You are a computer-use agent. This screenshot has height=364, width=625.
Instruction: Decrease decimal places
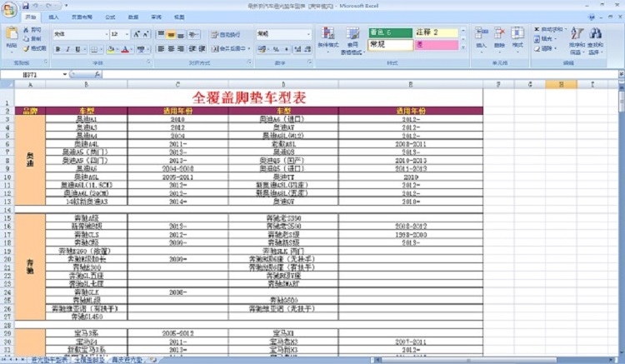pyautogui.click(x=307, y=49)
